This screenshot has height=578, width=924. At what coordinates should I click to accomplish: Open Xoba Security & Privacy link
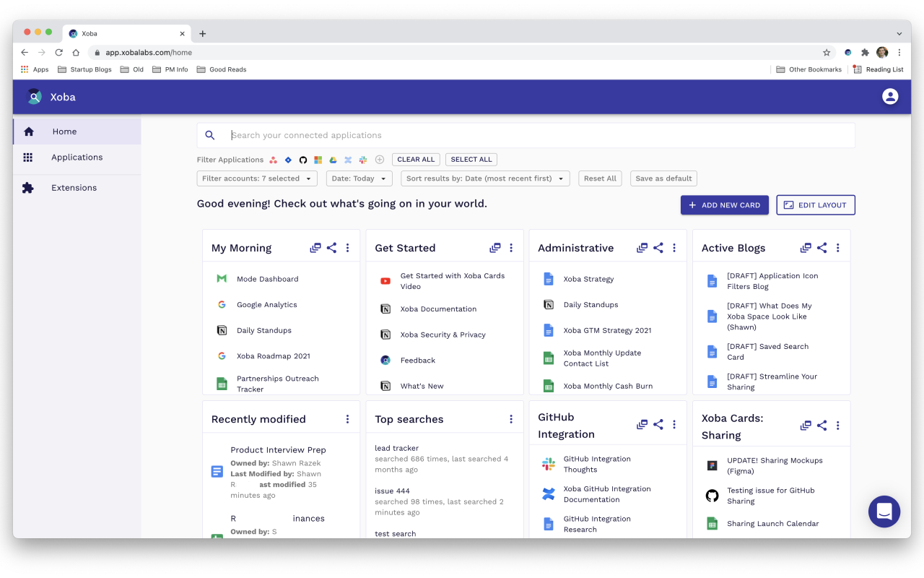click(443, 335)
